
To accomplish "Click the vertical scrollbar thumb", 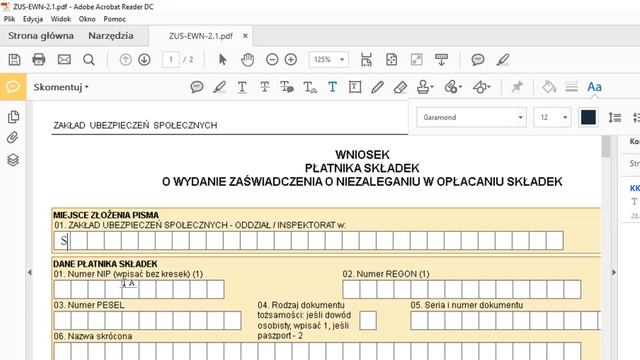I will pyautogui.click(x=606, y=146).
